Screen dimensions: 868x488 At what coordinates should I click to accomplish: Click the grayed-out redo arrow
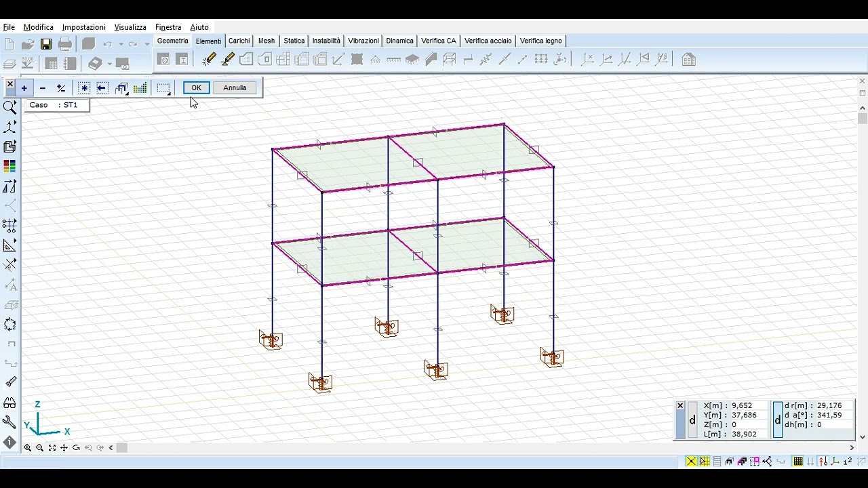coord(133,44)
